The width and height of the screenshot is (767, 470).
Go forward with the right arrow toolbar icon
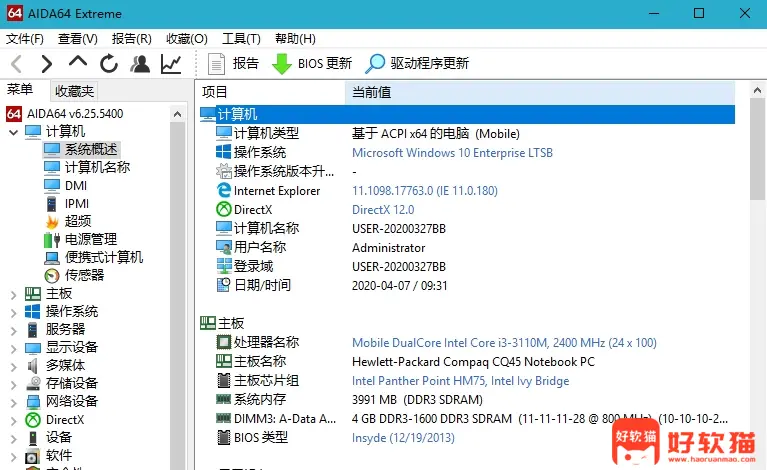46,64
